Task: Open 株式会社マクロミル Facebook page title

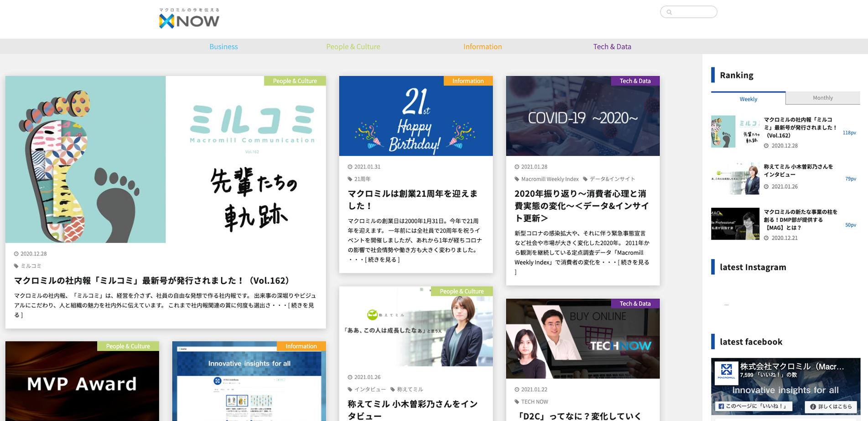Action: tap(792, 366)
